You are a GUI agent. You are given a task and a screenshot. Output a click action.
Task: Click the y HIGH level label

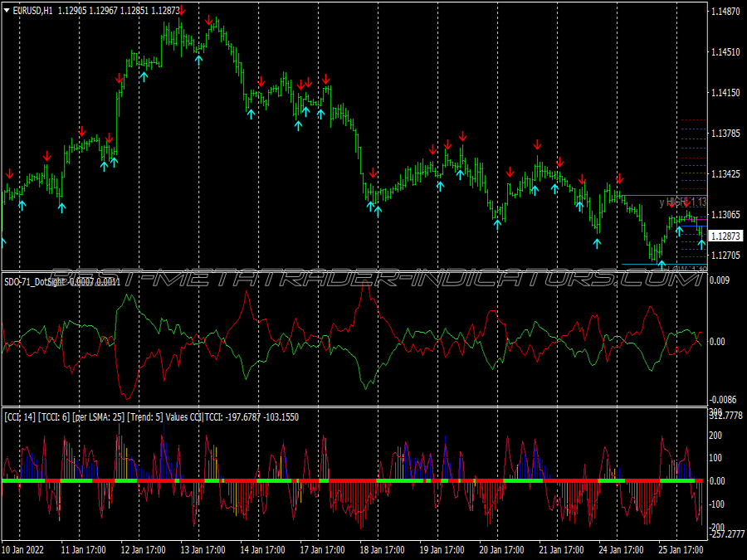point(683,202)
